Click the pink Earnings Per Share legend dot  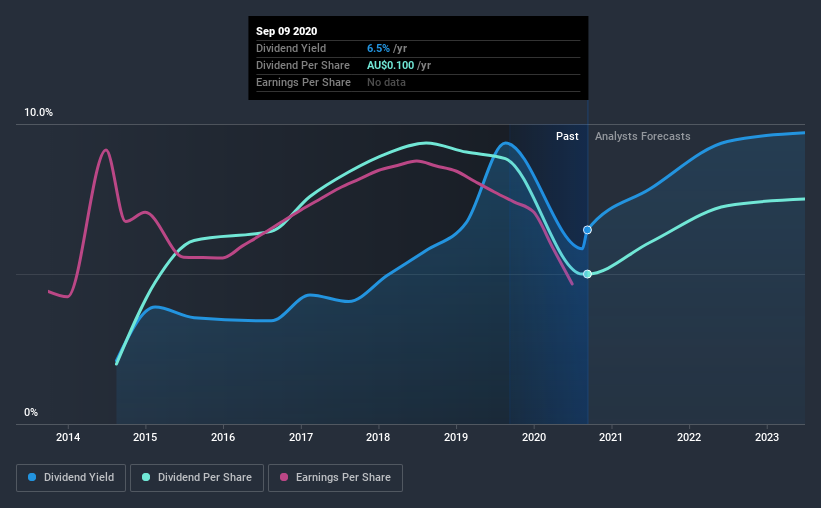tap(284, 477)
